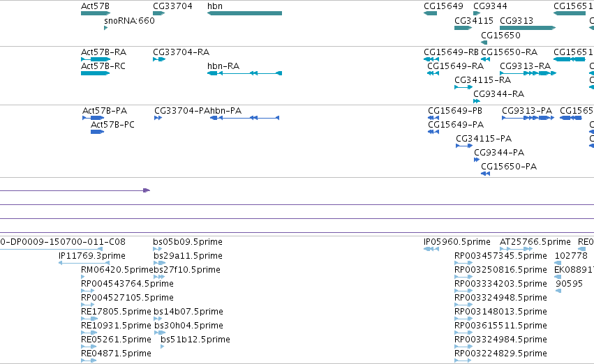Select the CG15650-PA protein arrow

[x=485, y=174]
